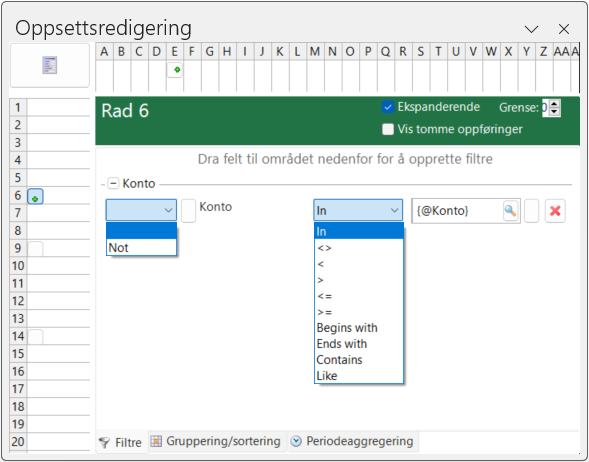
Task: Open the magnifier lookup for {@Konto}
Action: 510,211
